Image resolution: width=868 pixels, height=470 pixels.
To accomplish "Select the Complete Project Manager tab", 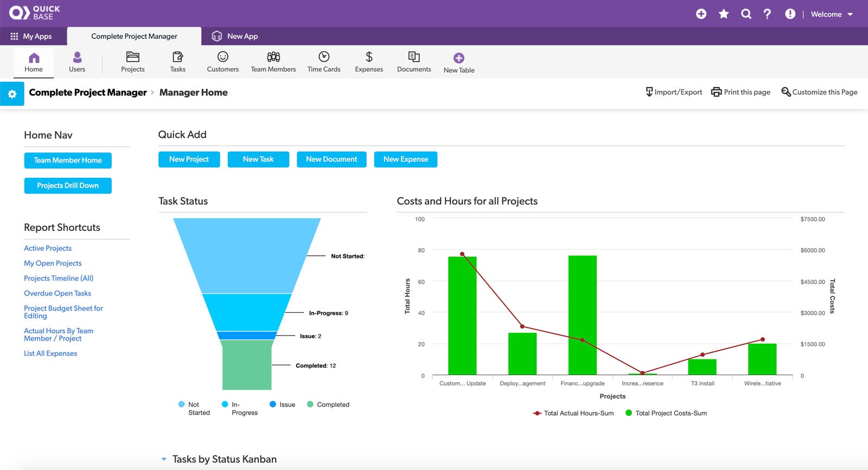I will (134, 36).
